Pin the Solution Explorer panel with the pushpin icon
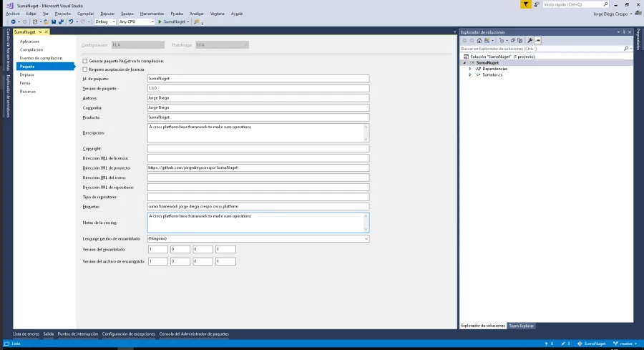This screenshot has width=644, height=350. tap(624, 32)
